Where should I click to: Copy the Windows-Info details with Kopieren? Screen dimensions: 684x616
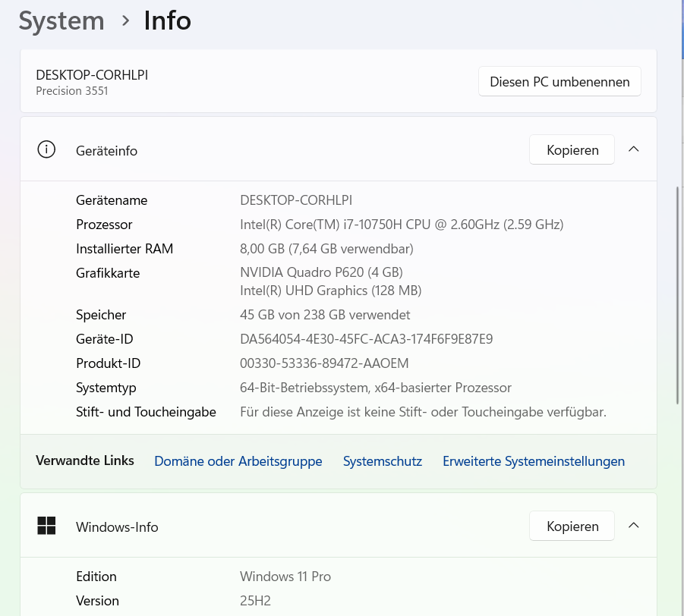[572, 526]
